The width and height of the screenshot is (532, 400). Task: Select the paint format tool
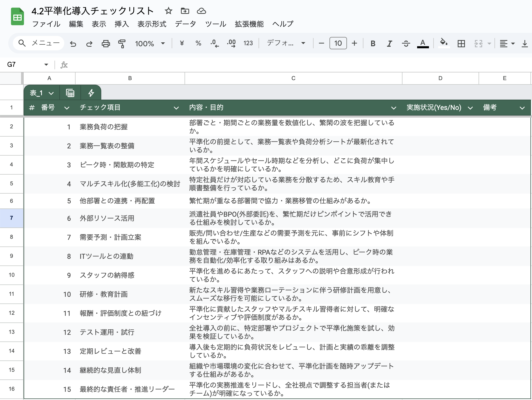(x=122, y=43)
